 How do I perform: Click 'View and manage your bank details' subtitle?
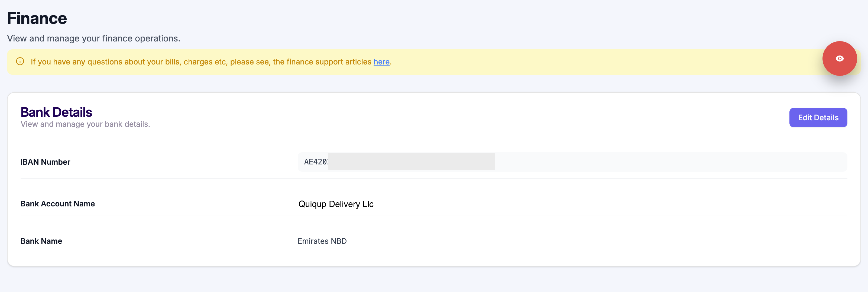pos(85,124)
